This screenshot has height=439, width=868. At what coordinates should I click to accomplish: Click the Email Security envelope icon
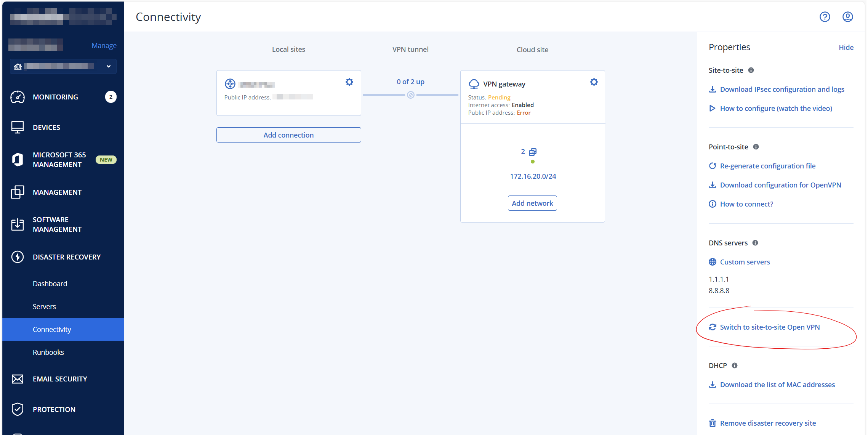pos(18,379)
